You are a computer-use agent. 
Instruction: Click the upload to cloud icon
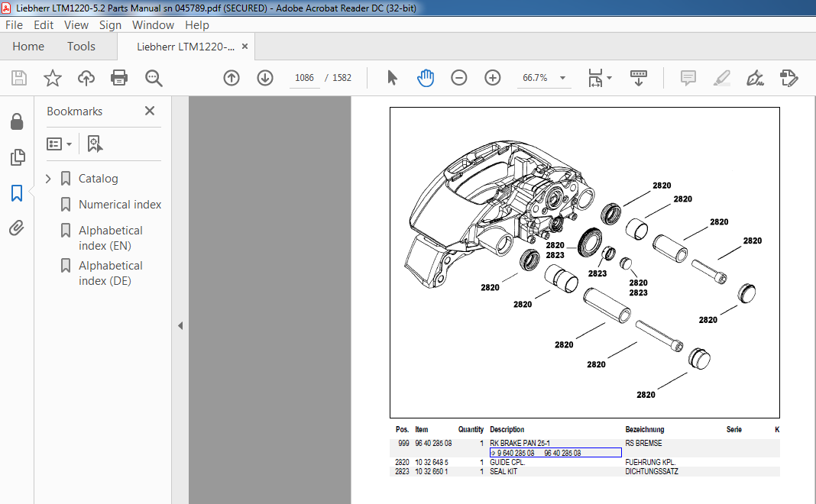pos(86,78)
